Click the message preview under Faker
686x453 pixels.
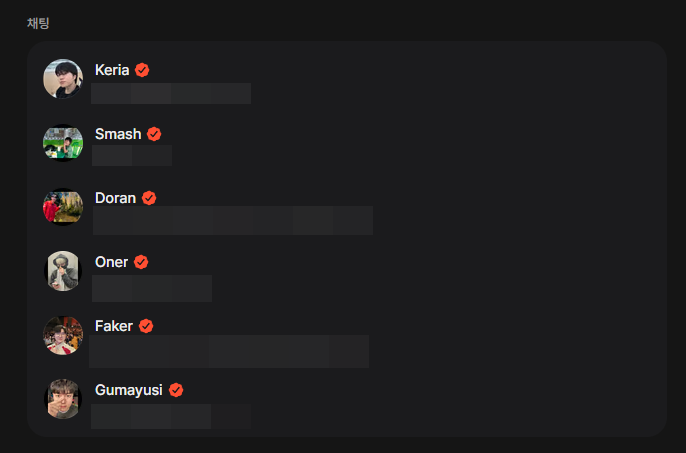[230, 351]
